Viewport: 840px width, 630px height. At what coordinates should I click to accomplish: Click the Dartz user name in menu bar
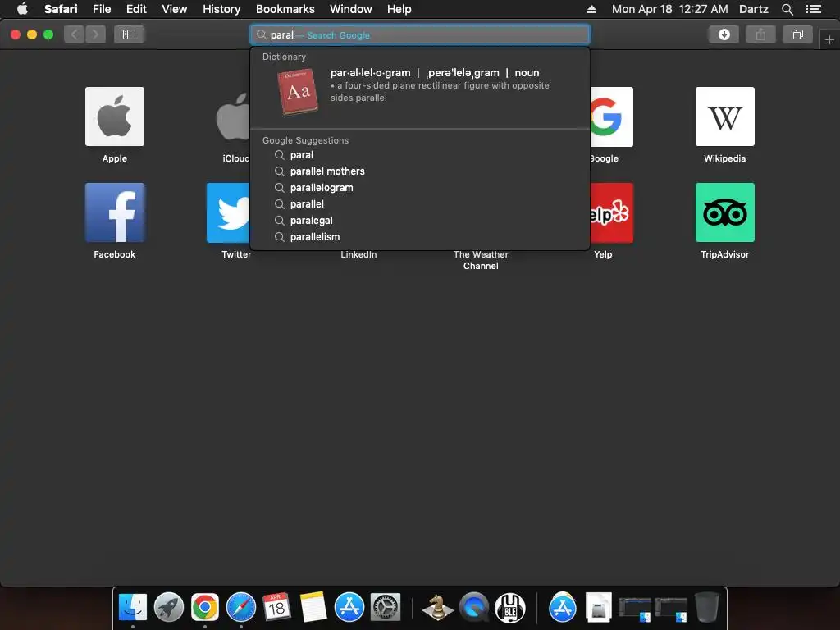tap(753, 9)
